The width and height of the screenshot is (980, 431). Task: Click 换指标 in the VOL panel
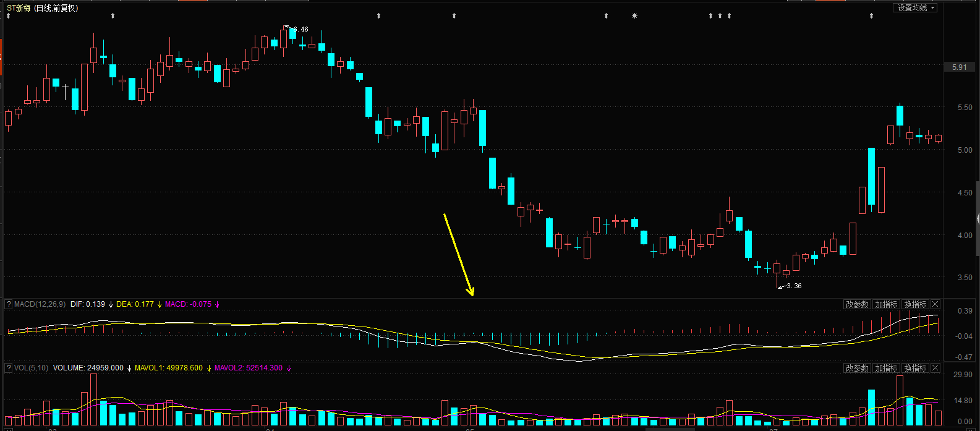[x=915, y=368]
